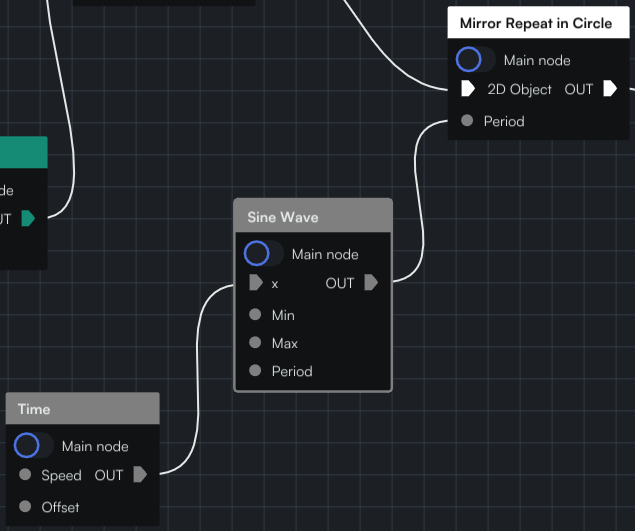Screen dimensions: 635x531
Task: Click the Time Speed port dot
Action: (x=25, y=474)
